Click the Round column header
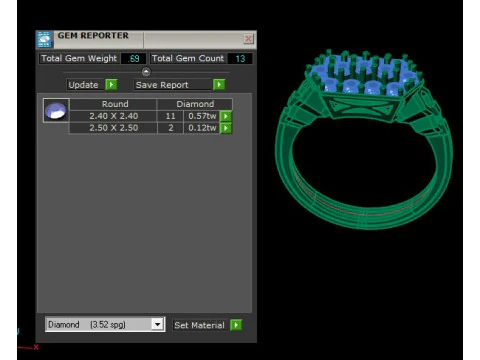Image resolution: width=480 pixels, height=360 pixels. (x=113, y=104)
